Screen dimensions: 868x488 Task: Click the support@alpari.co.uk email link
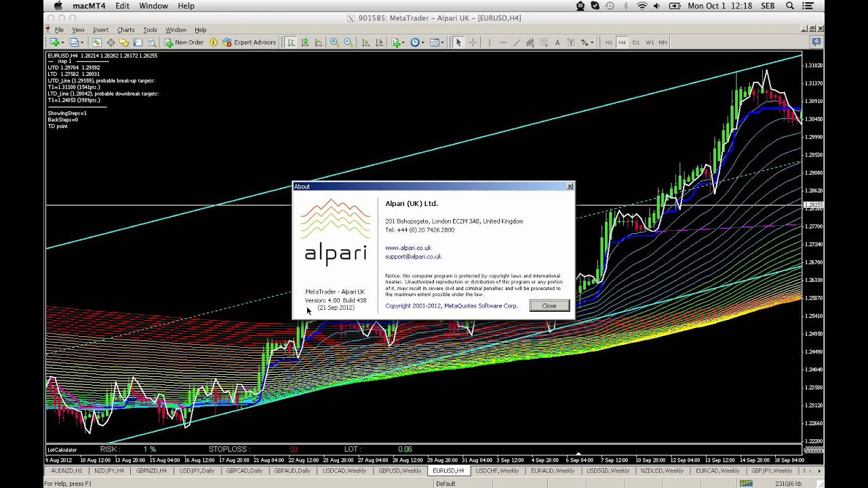click(413, 256)
